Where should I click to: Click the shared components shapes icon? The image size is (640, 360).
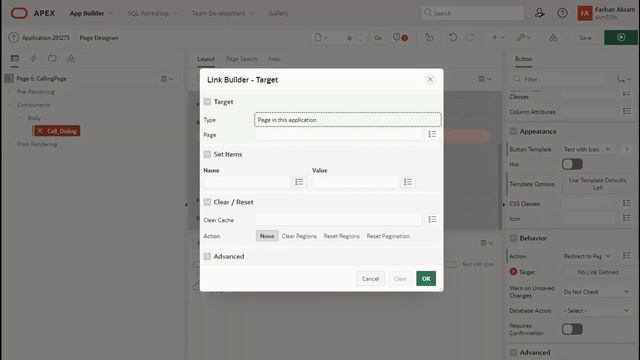tap(553, 38)
